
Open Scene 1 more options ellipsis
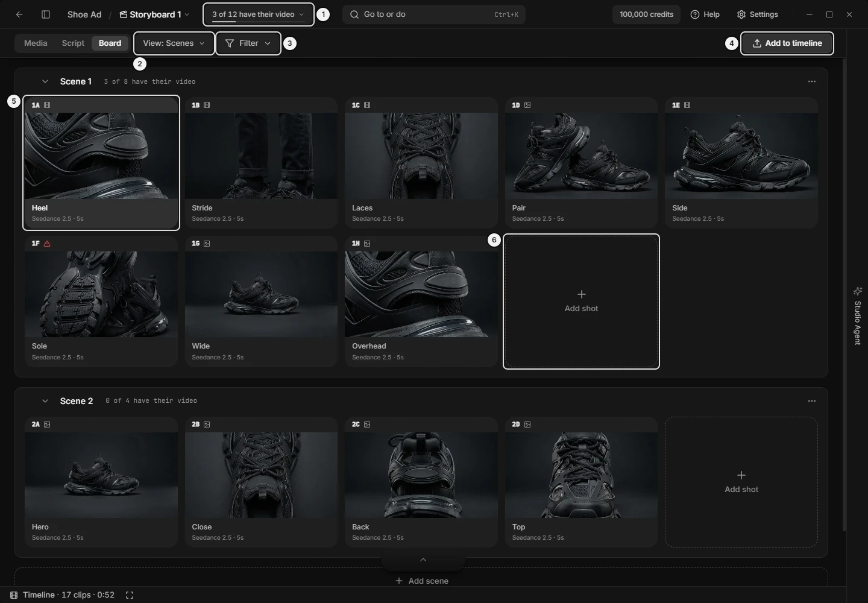point(812,81)
